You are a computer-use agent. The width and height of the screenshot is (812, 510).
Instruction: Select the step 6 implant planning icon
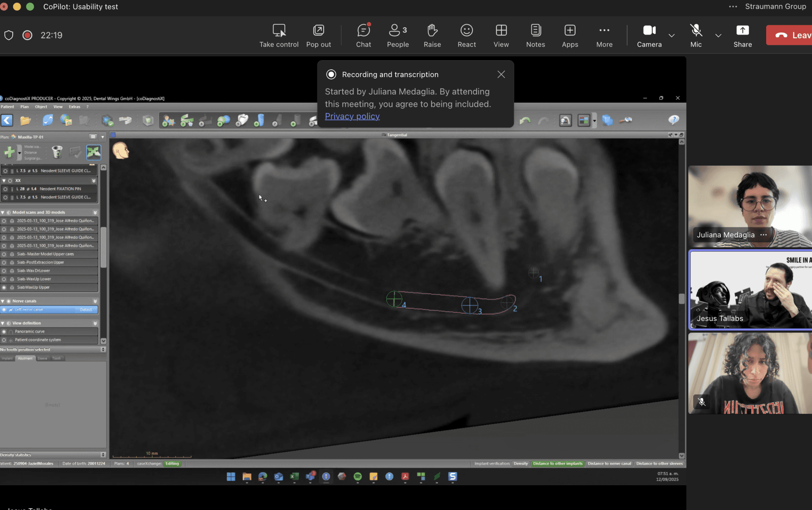259,120
